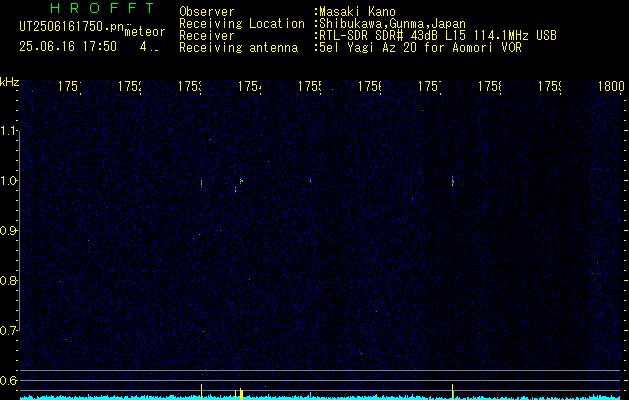Click the 1.1 kHz frequency label
This screenshot has width=629, height=400.
pos(9,131)
